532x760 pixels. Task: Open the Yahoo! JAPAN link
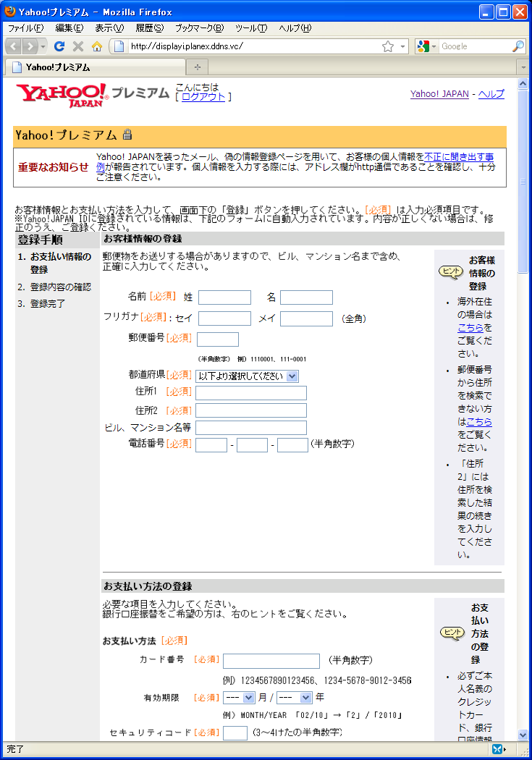[x=439, y=94]
